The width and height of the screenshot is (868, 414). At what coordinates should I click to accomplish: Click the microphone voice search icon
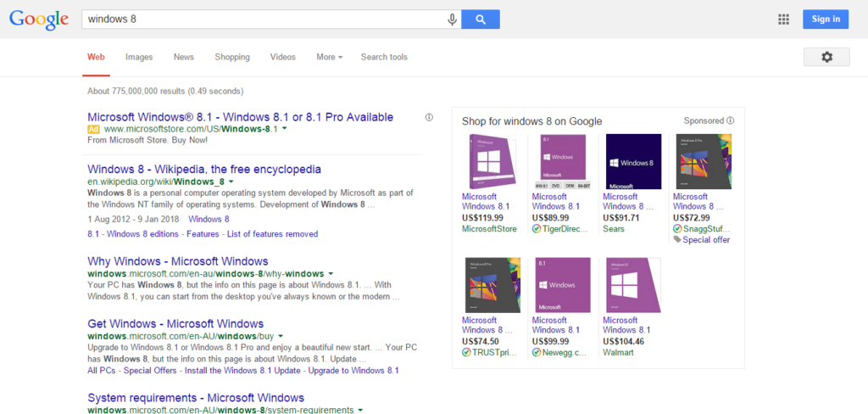[453, 20]
